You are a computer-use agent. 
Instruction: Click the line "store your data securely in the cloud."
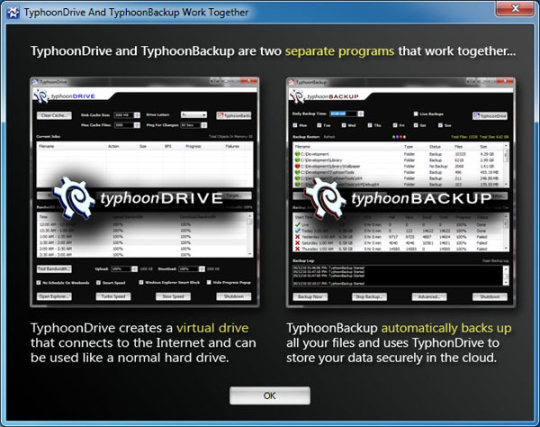(392, 358)
